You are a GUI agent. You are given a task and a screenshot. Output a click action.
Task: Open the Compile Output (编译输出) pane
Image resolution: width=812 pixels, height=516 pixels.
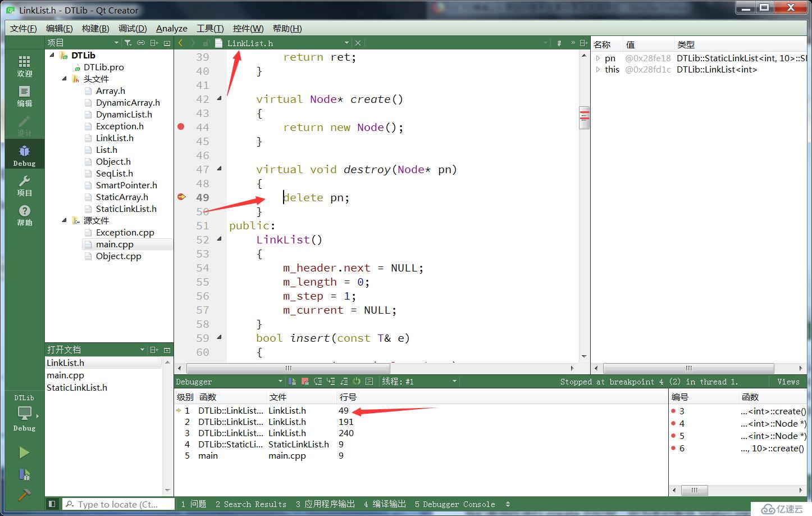coord(385,504)
